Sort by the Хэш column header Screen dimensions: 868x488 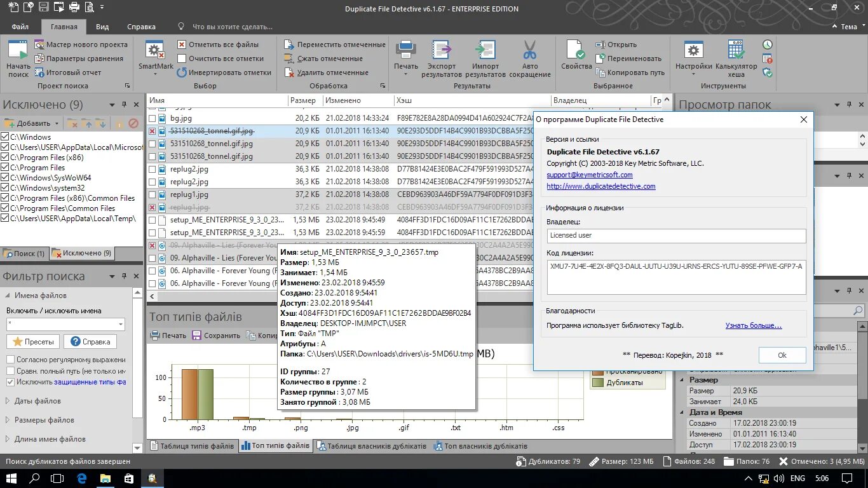coord(472,100)
